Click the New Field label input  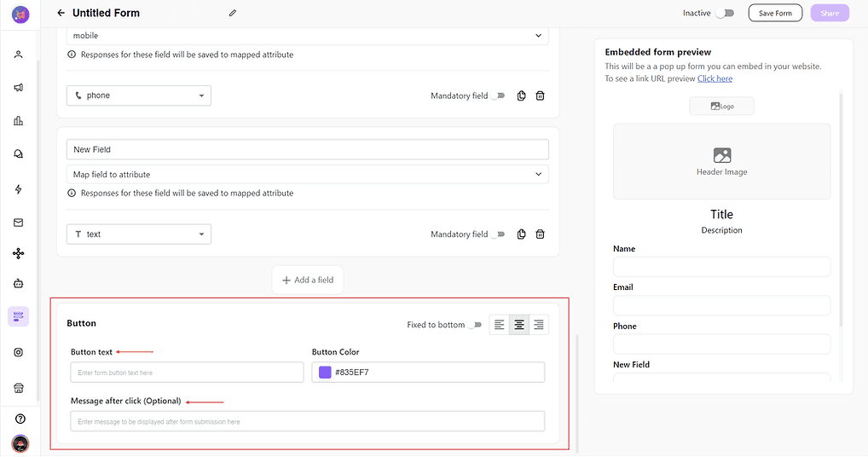308,149
